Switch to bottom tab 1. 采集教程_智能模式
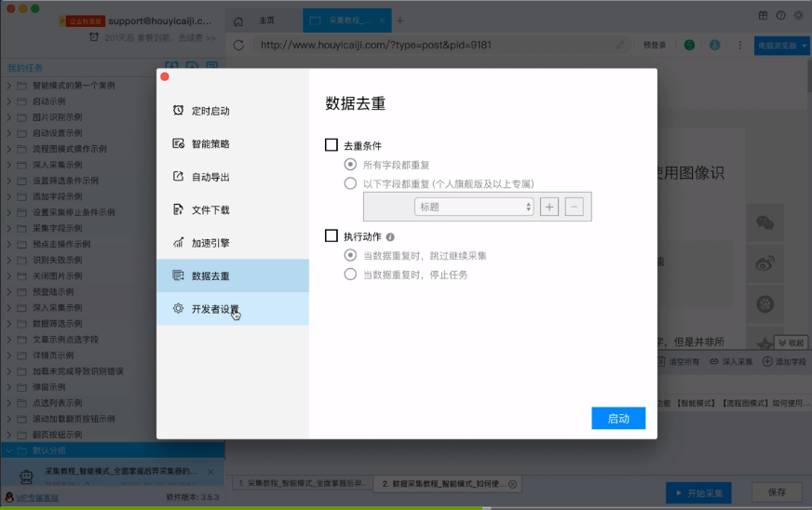812x510 pixels. pos(302,484)
